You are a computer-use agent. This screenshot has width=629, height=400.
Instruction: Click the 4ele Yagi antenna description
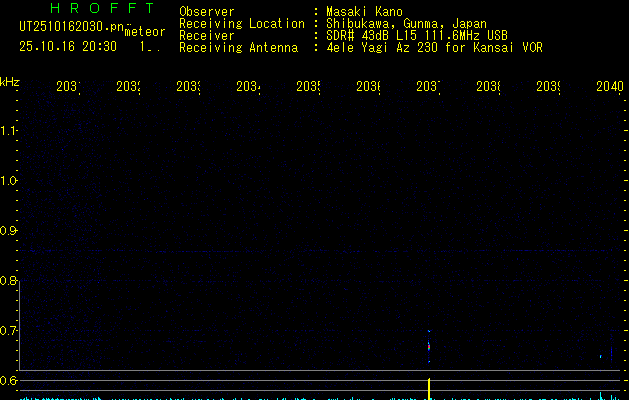[x=434, y=47]
